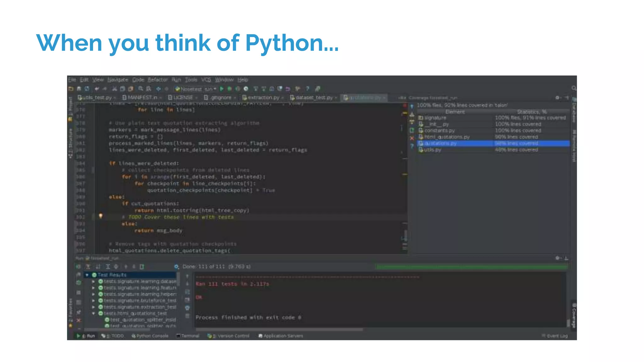Select html_quotations.py in Coverage list
Image resolution: width=644 pixels, height=362 pixels.
[x=493, y=137]
